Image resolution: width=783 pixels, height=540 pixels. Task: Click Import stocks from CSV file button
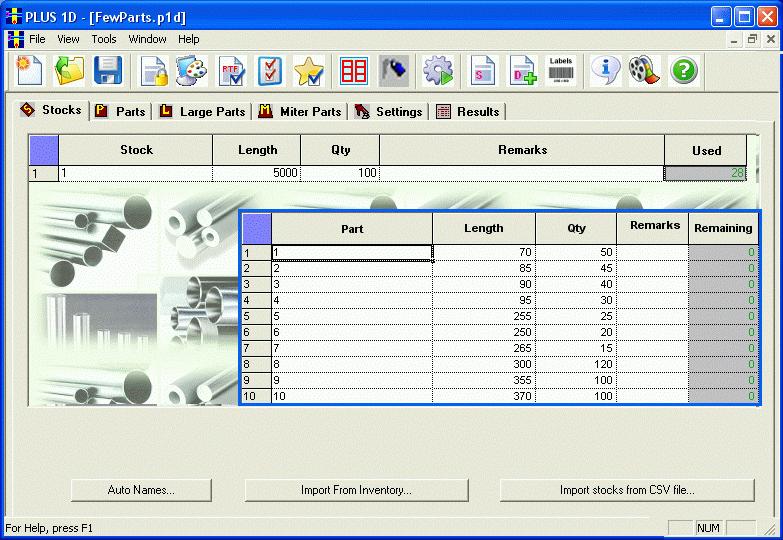627,490
